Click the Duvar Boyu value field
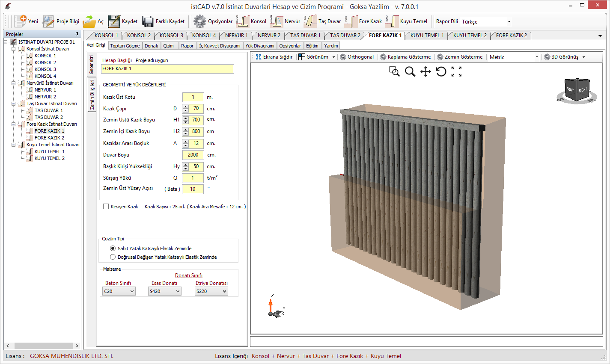 (x=193, y=155)
